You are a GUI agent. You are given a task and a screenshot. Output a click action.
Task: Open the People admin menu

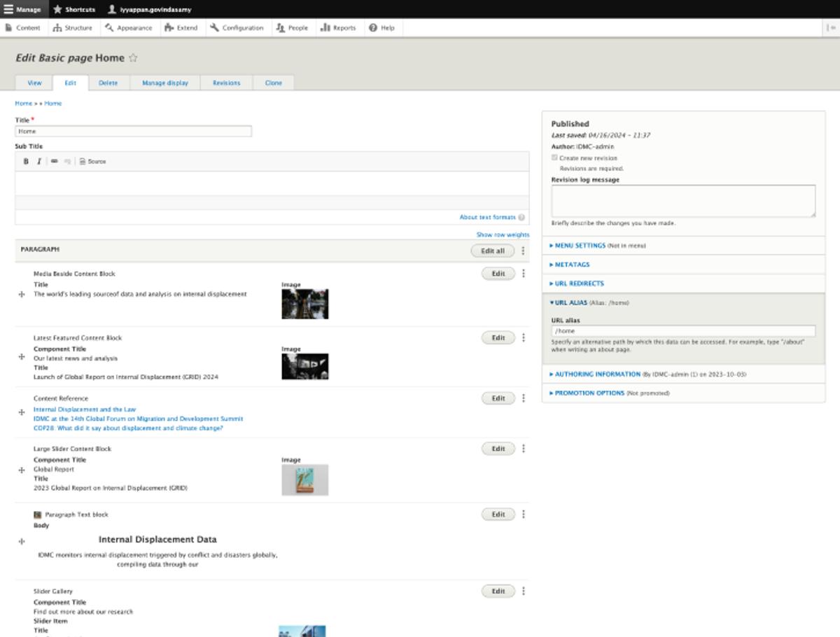(292, 28)
